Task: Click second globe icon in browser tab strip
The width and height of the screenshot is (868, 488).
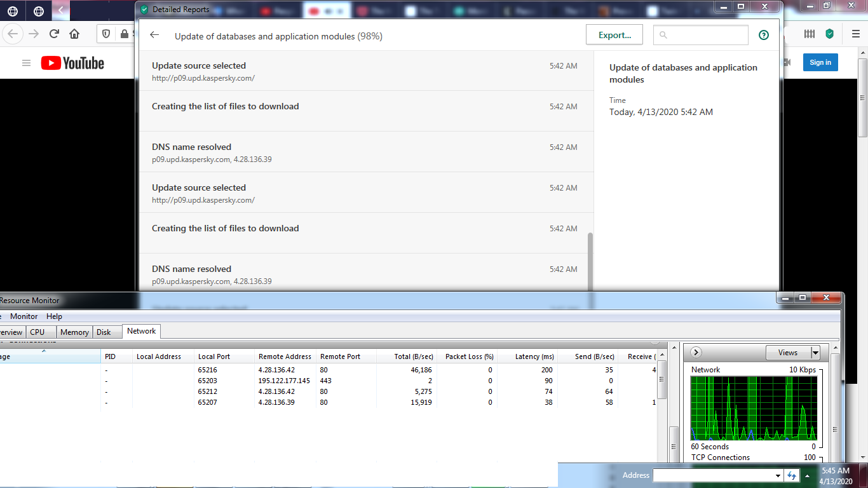Action: [x=39, y=11]
